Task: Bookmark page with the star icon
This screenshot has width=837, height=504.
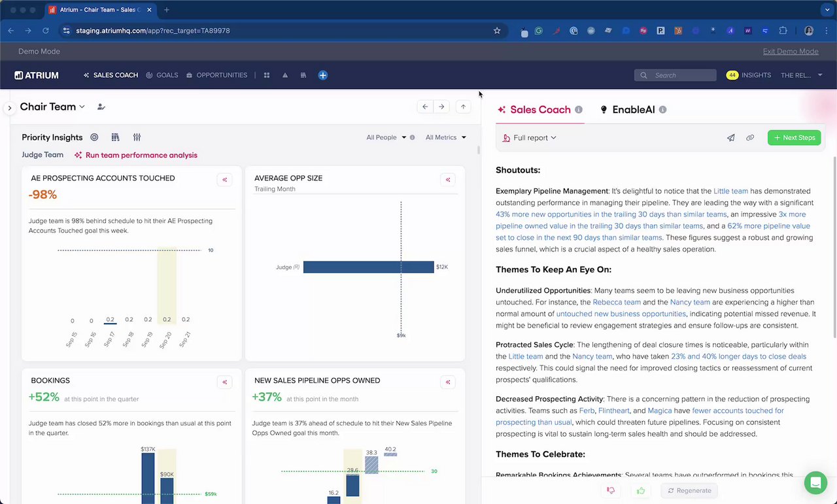Action: click(497, 31)
